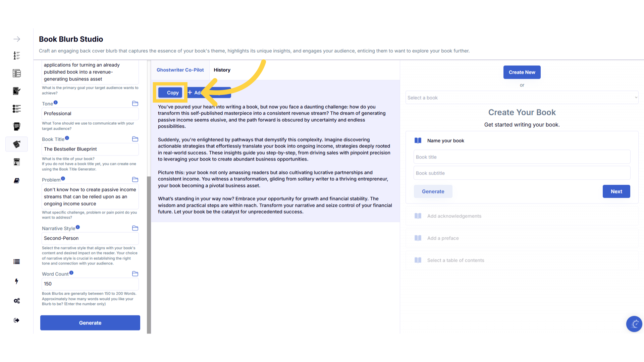Open the Select a book dropdown

coord(522,98)
